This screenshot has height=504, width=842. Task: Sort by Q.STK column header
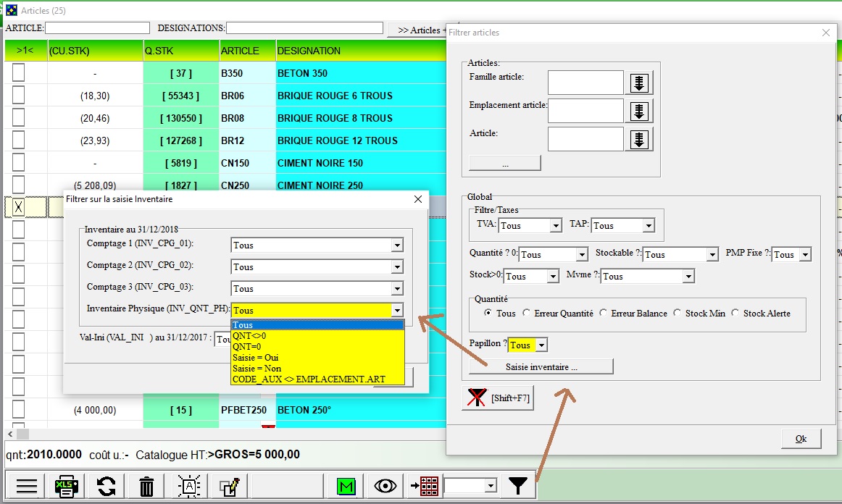tap(181, 51)
